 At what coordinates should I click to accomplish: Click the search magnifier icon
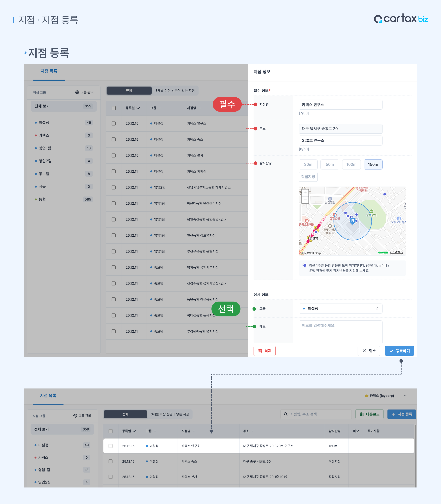point(286,414)
